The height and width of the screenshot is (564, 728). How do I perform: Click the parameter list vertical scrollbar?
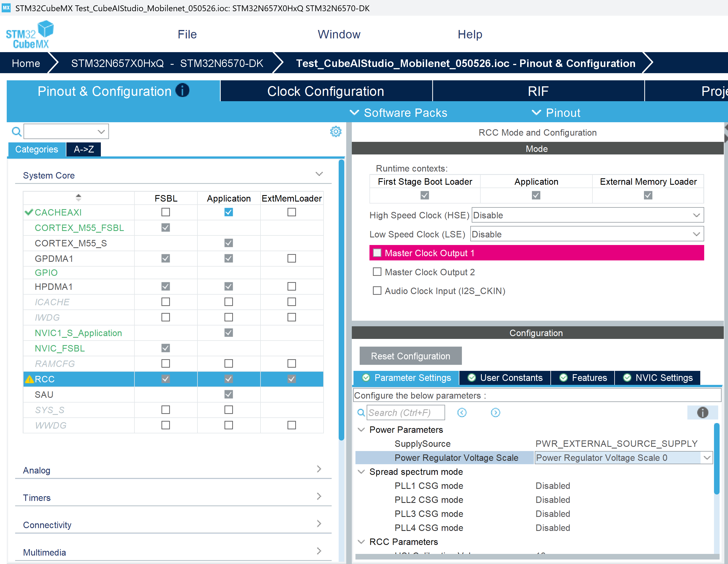click(x=716, y=459)
